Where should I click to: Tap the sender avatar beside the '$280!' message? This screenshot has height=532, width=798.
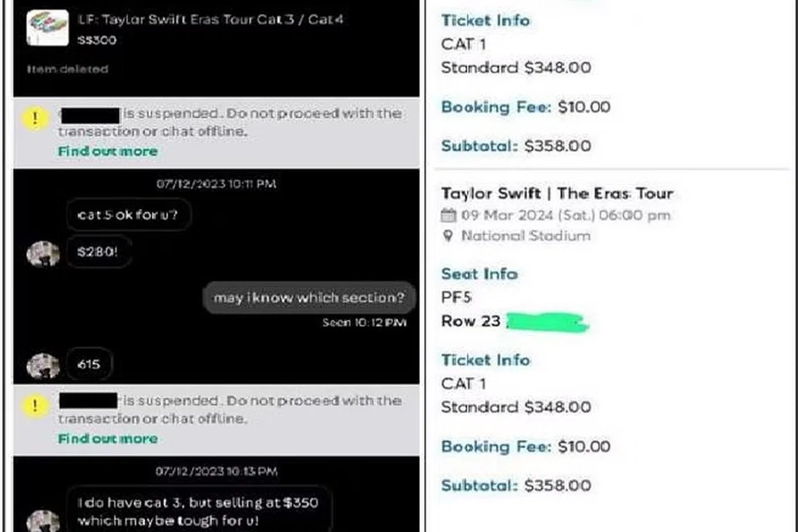click(42, 254)
